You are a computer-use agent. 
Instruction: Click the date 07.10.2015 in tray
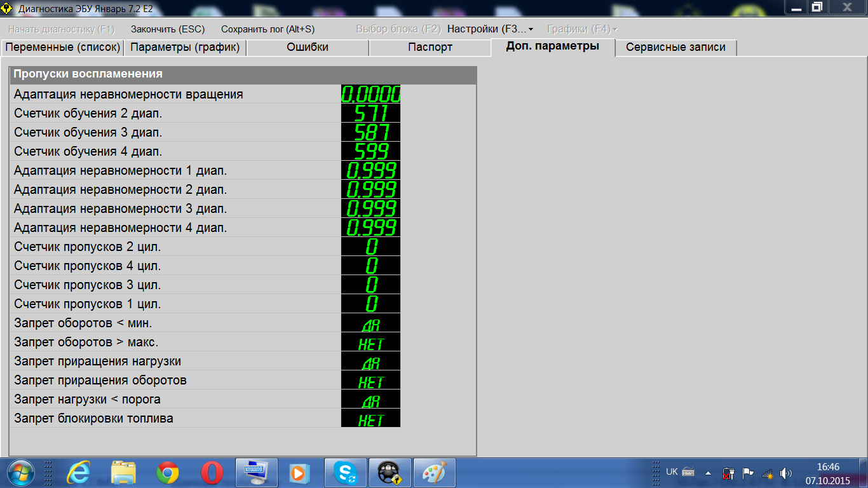tap(828, 480)
